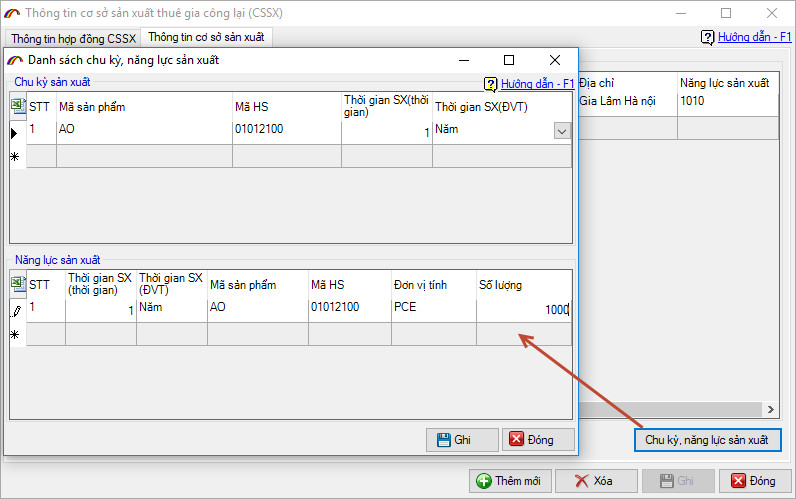This screenshot has width=796, height=499.
Task: Click Ghi save button in dialog
Action: pyautogui.click(x=462, y=440)
